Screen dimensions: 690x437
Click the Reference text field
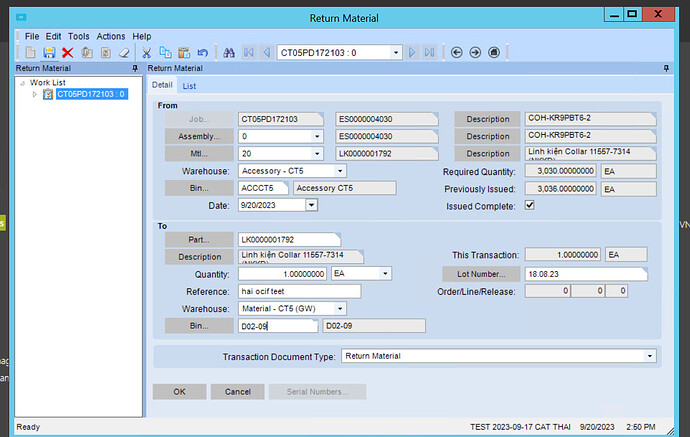click(300, 291)
